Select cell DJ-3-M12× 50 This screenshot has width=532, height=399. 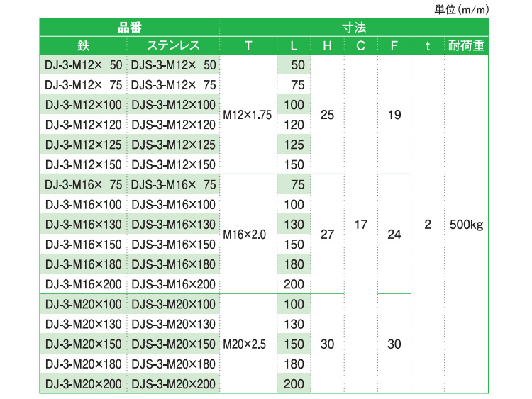[83, 64]
